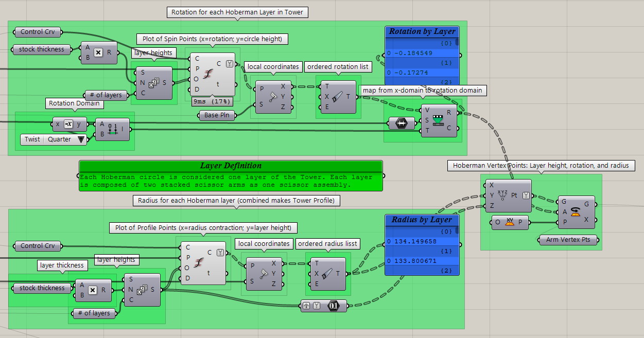Click the 'local coordinates' label in the Radius group
Screen dimensions: 644x338
264,244
